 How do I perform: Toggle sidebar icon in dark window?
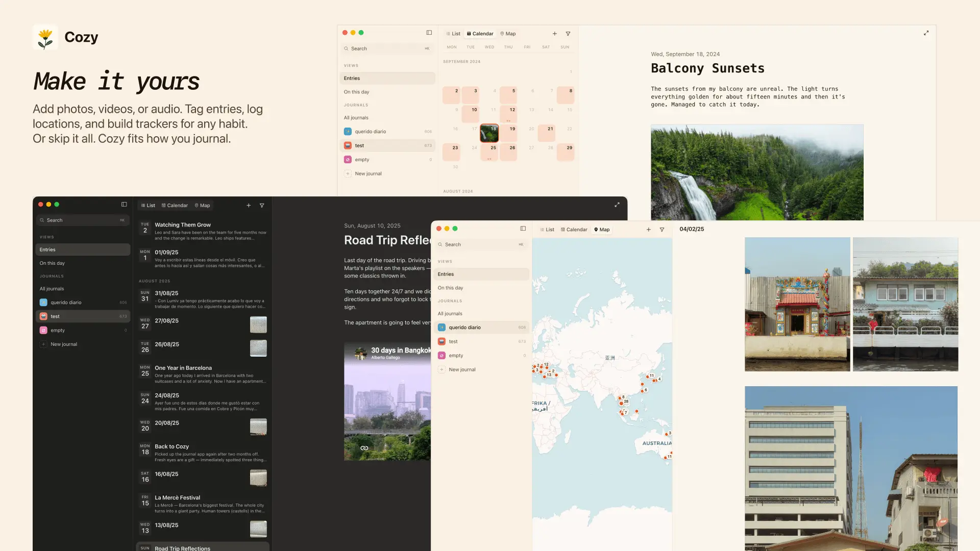[x=124, y=205]
